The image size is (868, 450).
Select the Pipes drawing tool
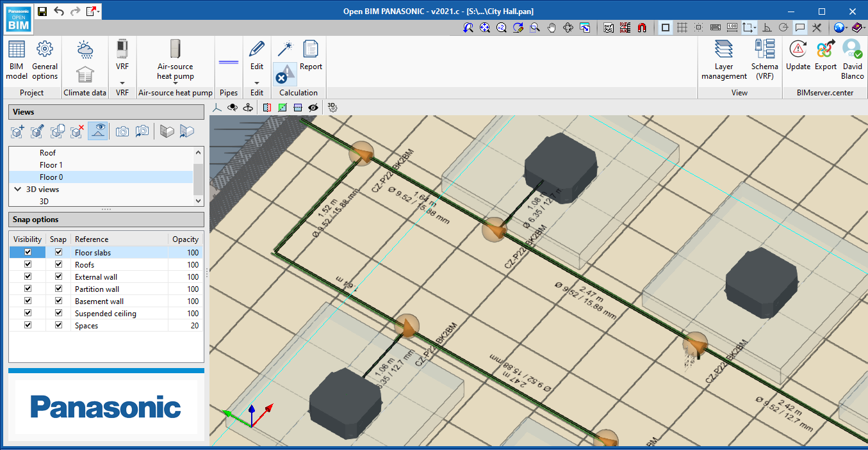229,62
